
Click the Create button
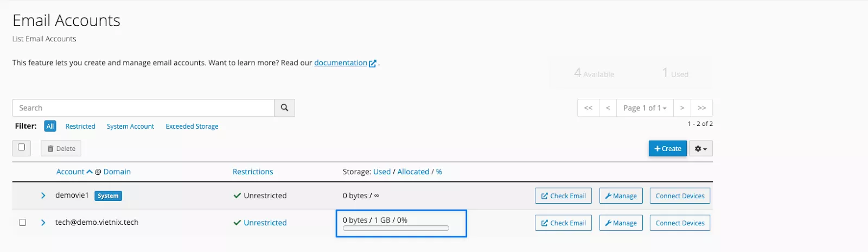coord(668,149)
